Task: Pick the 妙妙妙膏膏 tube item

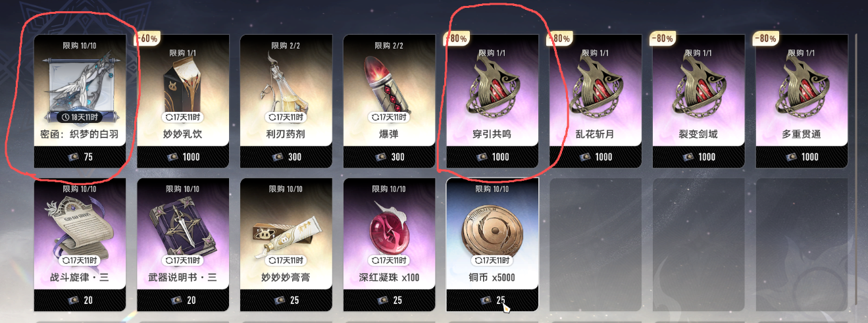Action: [286, 245]
